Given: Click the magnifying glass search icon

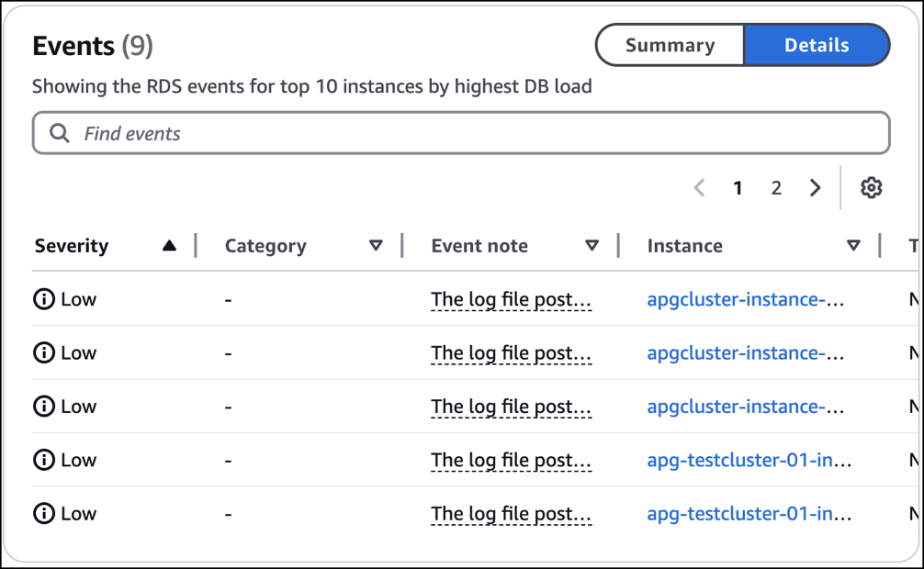Looking at the screenshot, I should tap(60, 132).
